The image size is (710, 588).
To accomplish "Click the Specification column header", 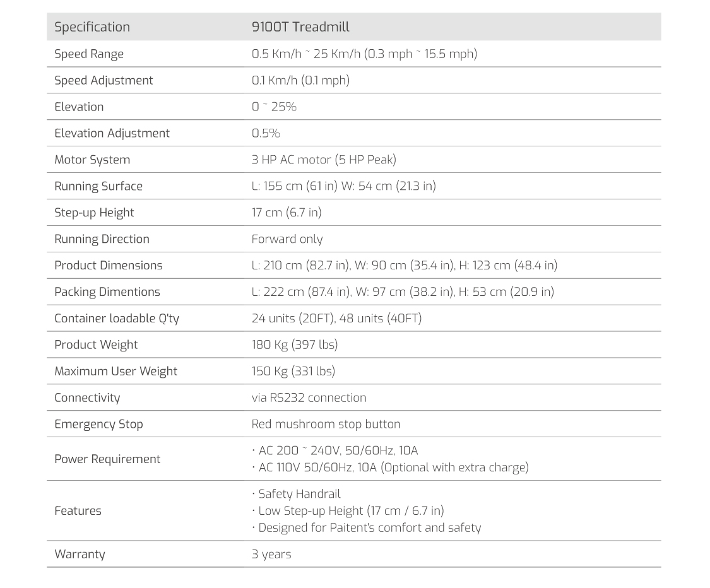I will (92, 27).
